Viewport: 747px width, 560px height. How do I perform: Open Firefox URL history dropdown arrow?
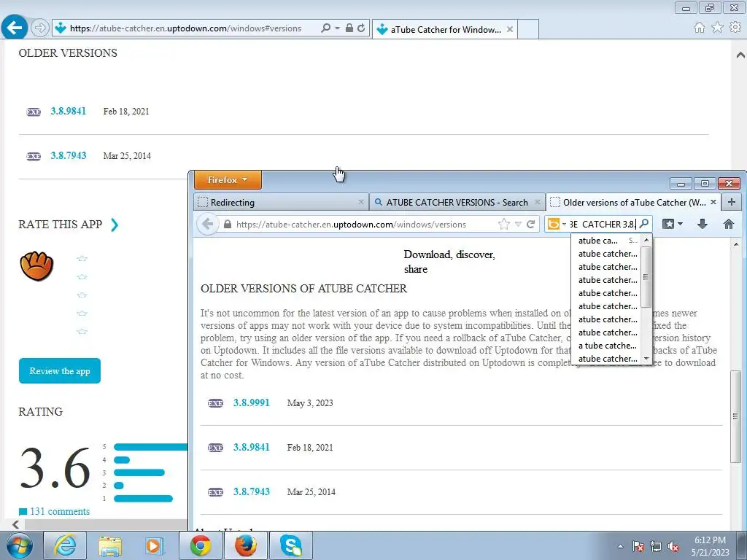pos(518,225)
